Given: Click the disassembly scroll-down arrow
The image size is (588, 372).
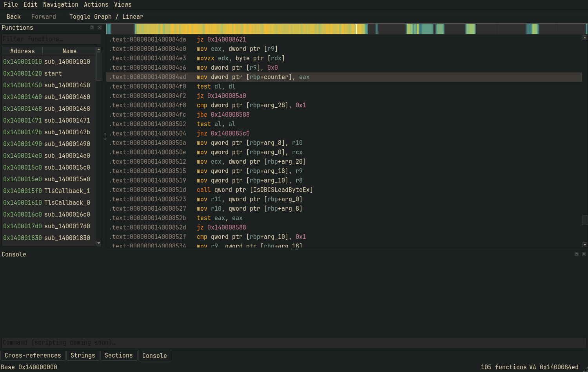Looking at the screenshot, I should click(x=585, y=245).
